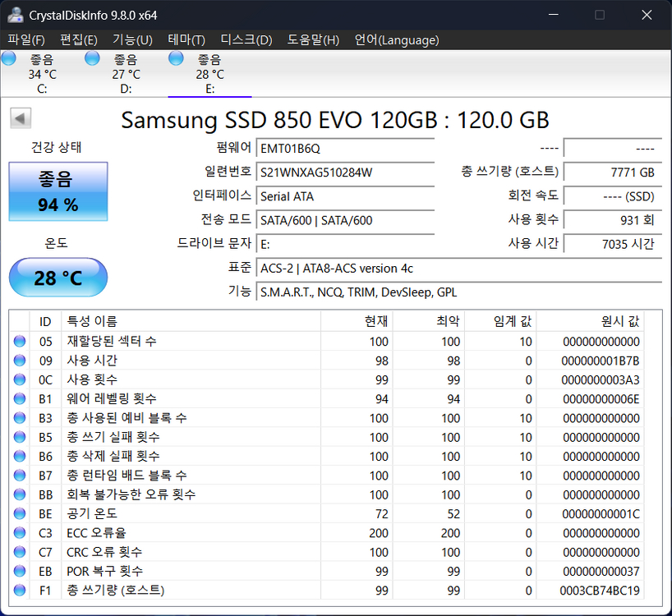
Task: Click the ID column header
Action: [x=45, y=321]
